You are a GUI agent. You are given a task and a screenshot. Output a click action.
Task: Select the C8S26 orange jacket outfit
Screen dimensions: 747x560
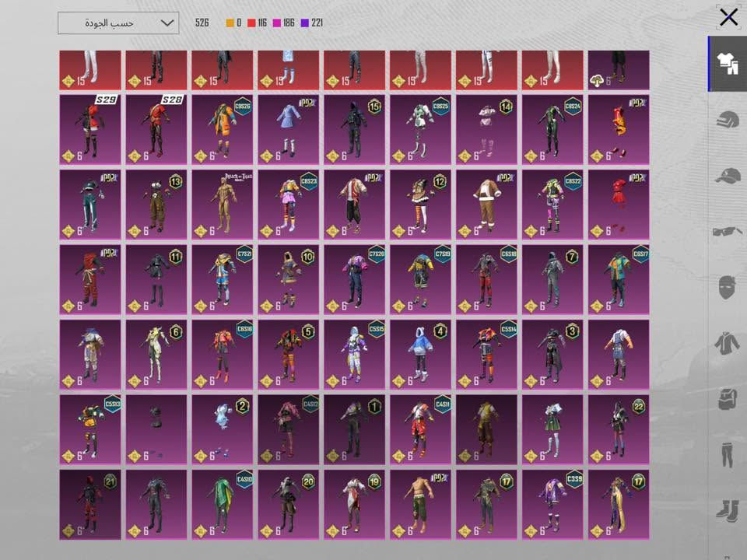223,130
